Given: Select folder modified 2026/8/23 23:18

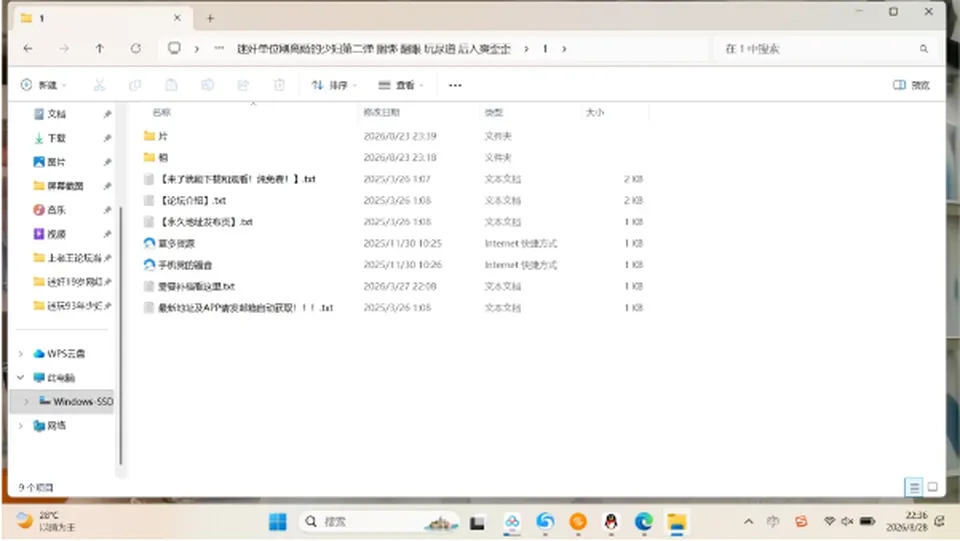Looking at the screenshot, I should [x=394, y=157].
